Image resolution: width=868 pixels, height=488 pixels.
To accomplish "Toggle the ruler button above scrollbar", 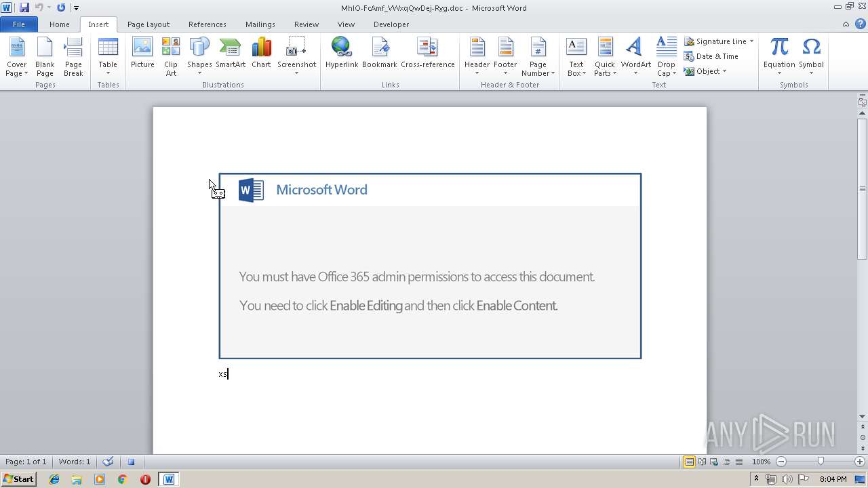I will [862, 102].
